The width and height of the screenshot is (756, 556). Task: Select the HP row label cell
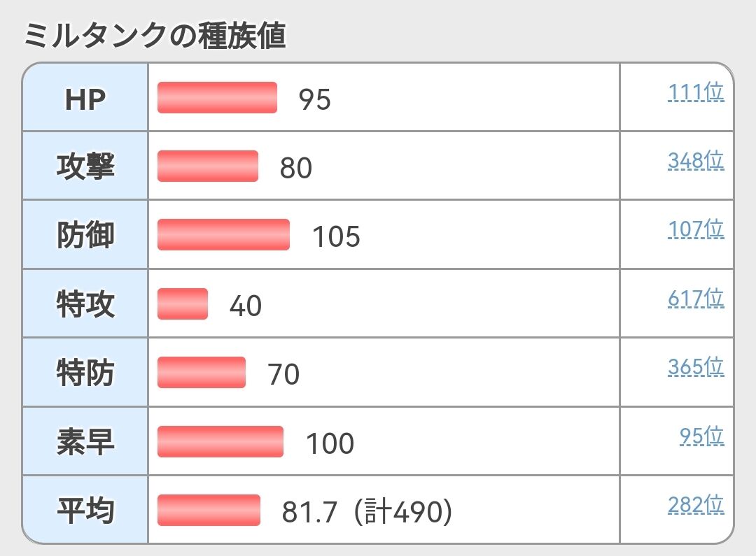tap(85, 99)
